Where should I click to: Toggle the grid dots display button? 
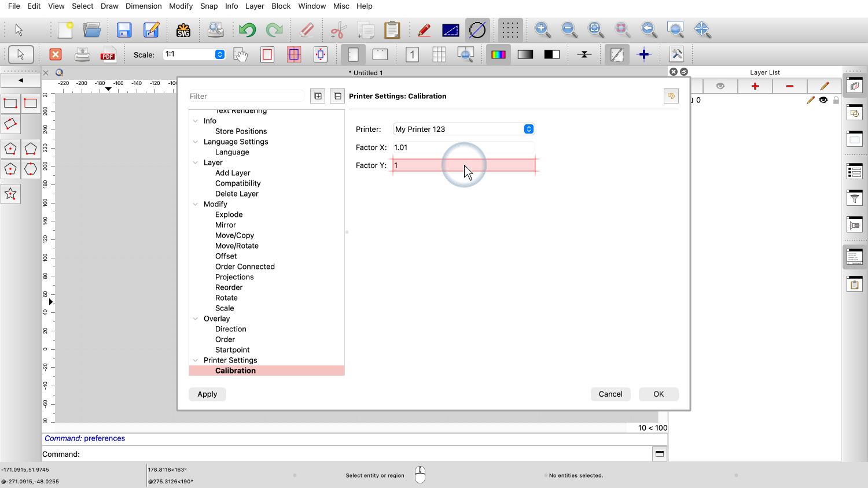point(510,30)
